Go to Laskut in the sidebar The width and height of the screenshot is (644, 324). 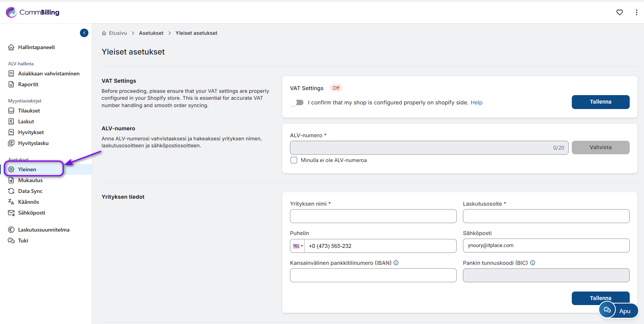pyautogui.click(x=26, y=121)
